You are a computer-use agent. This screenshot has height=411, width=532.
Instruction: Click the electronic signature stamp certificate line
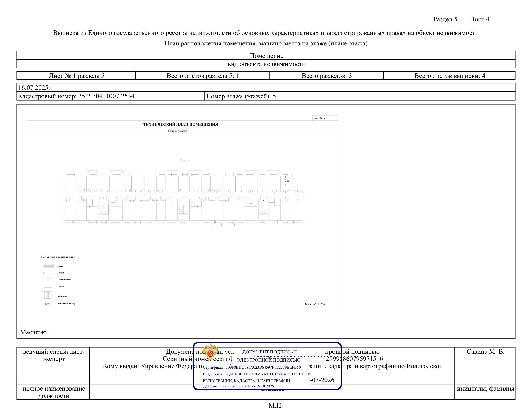pos(252,367)
